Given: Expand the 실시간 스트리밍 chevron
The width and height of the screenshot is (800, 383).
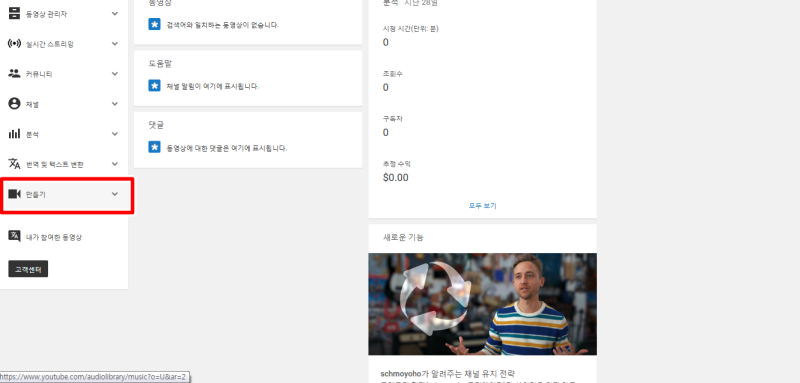Looking at the screenshot, I should tap(115, 43).
